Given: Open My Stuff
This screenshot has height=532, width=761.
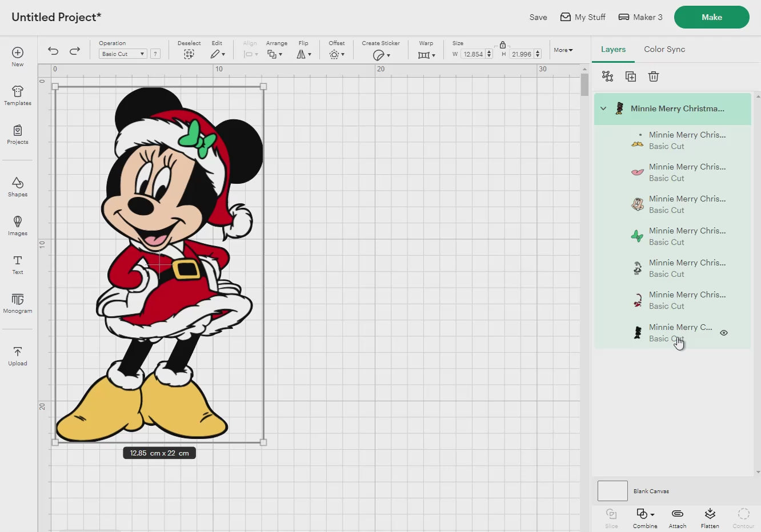Looking at the screenshot, I should coord(583,17).
